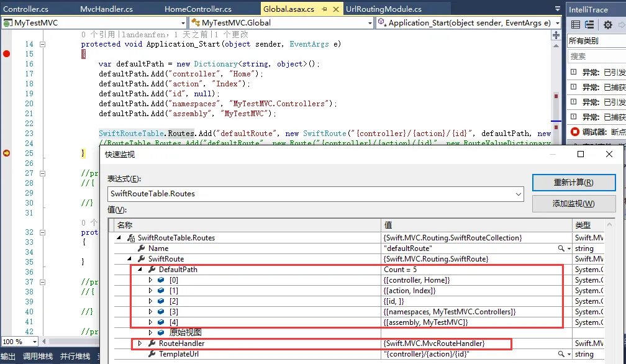Click the current-statement arrow breakpoint on line 25

7,153
